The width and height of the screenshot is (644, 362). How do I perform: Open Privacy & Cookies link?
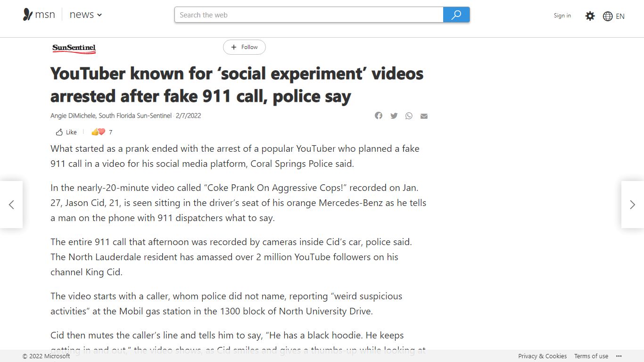(542, 356)
